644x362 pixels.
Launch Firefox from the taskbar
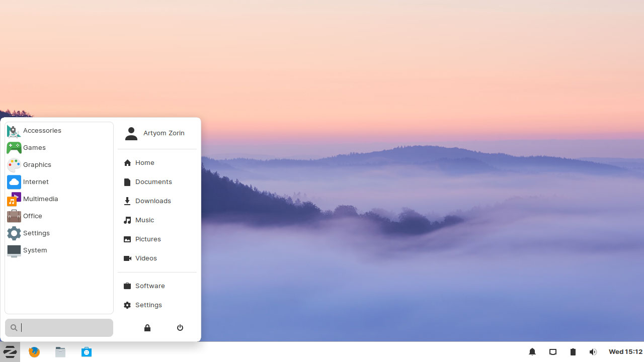(34, 351)
